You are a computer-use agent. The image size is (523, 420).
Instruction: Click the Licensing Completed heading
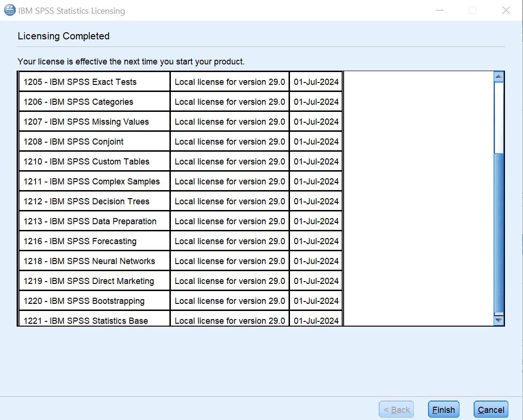coord(64,36)
